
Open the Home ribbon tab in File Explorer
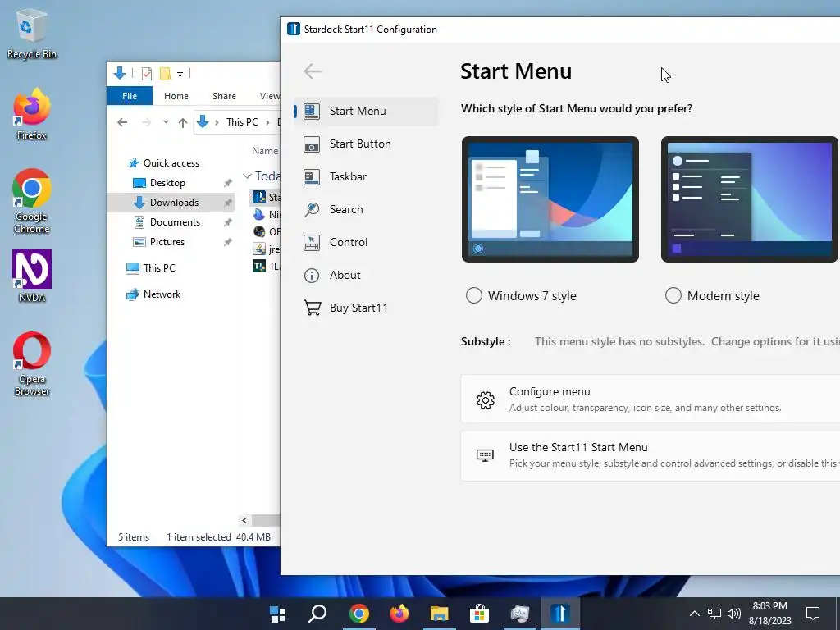[x=176, y=96]
